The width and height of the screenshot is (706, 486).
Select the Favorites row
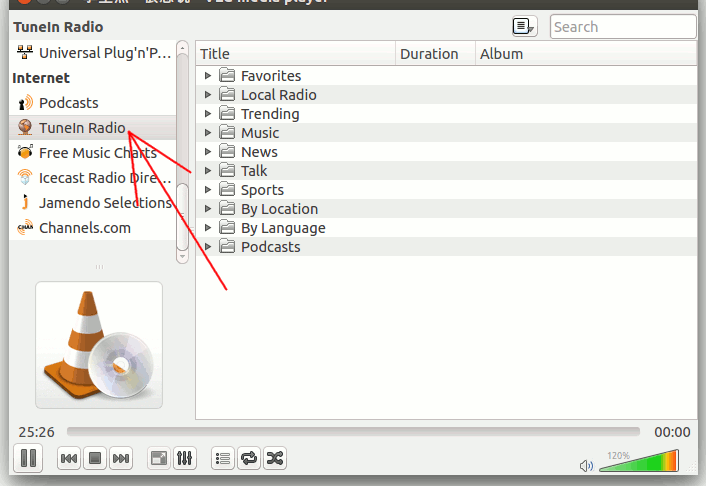tap(446, 76)
